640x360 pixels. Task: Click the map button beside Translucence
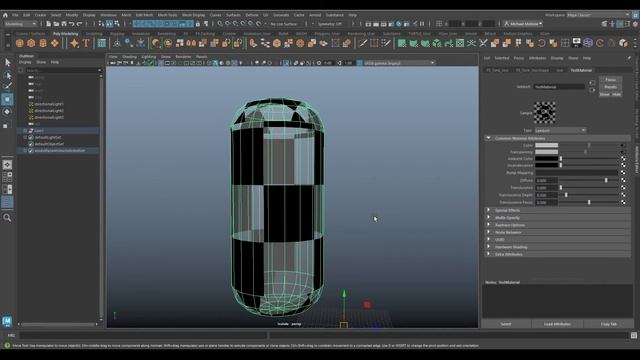coord(623,187)
